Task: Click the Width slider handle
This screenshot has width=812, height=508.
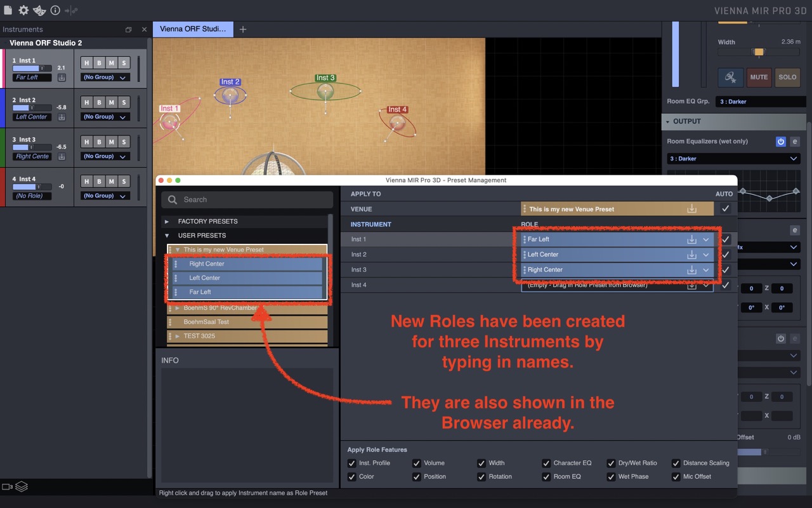Action: coord(758,52)
